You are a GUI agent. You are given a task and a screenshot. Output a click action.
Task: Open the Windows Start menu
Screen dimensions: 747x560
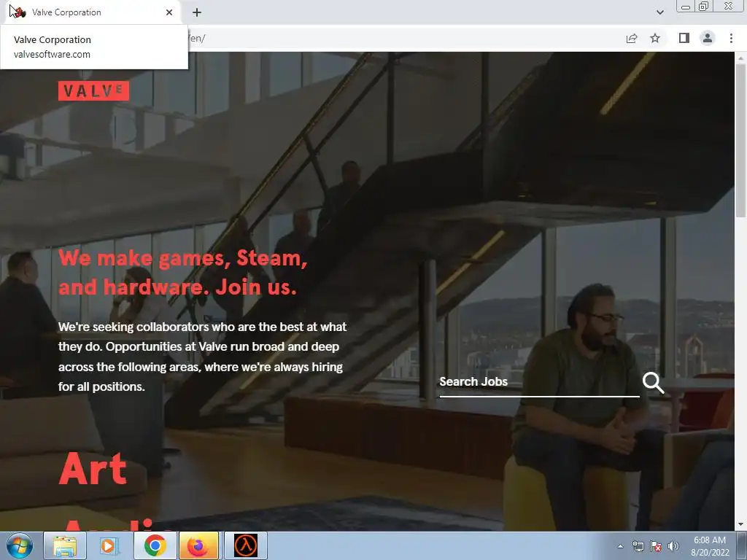click(x=20, y=545)
